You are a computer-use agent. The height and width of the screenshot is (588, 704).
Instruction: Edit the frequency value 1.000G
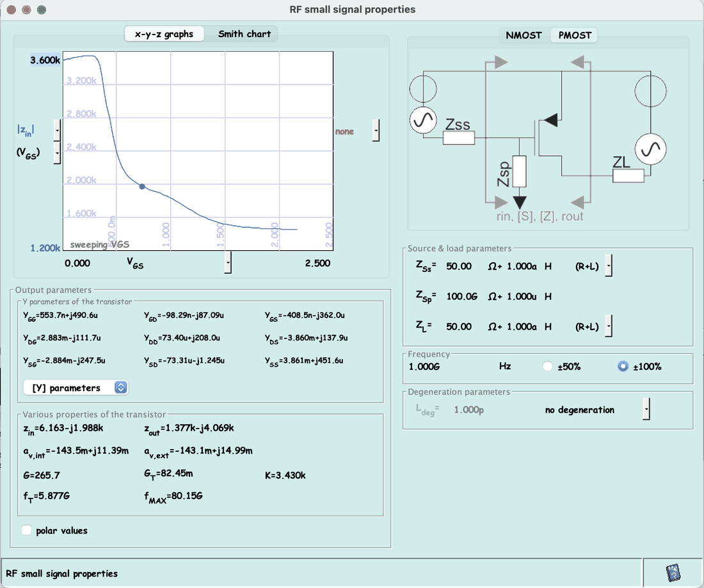[424, 367]
